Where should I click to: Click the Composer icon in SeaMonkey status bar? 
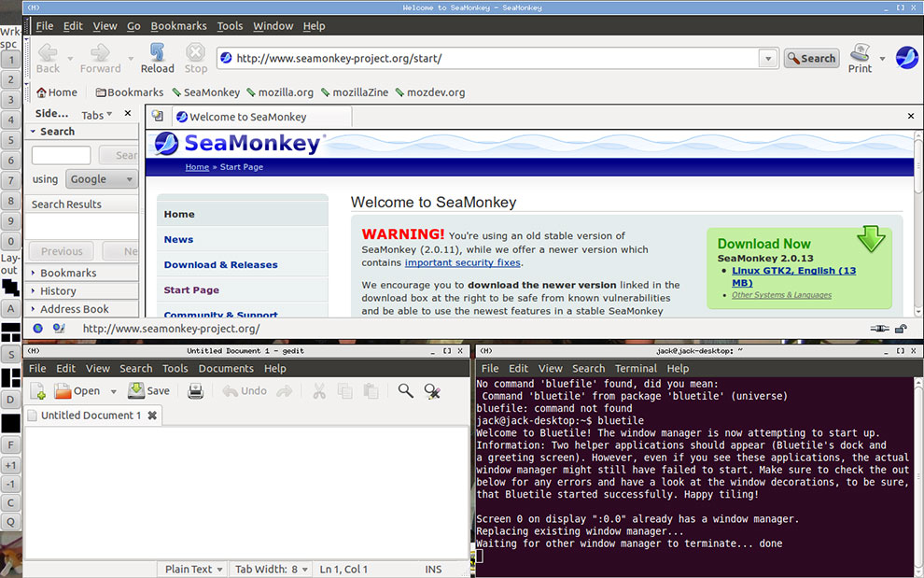coord(59,329)
